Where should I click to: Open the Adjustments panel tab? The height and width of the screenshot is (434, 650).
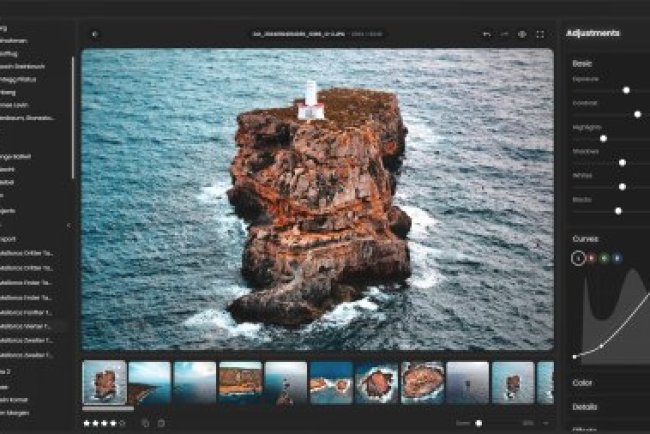pos(593,33)
